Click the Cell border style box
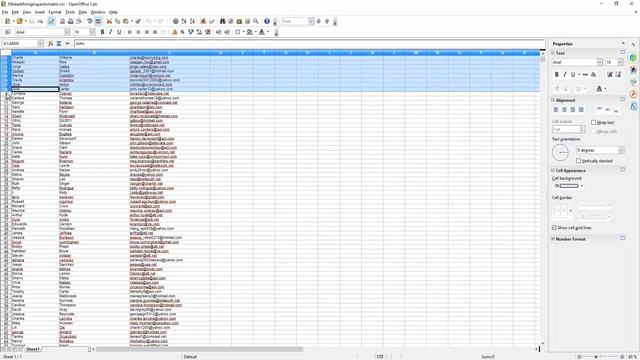 [x=560, y=211]
